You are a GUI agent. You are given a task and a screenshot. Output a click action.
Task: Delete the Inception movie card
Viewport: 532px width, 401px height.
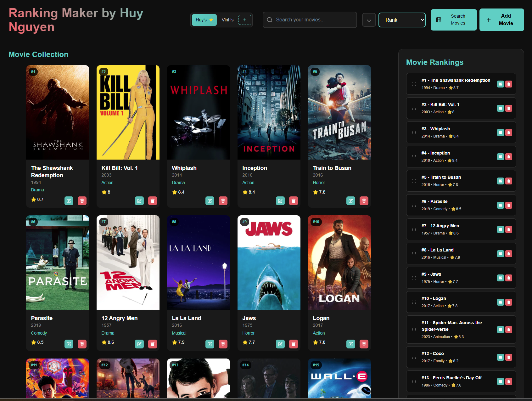293,201
